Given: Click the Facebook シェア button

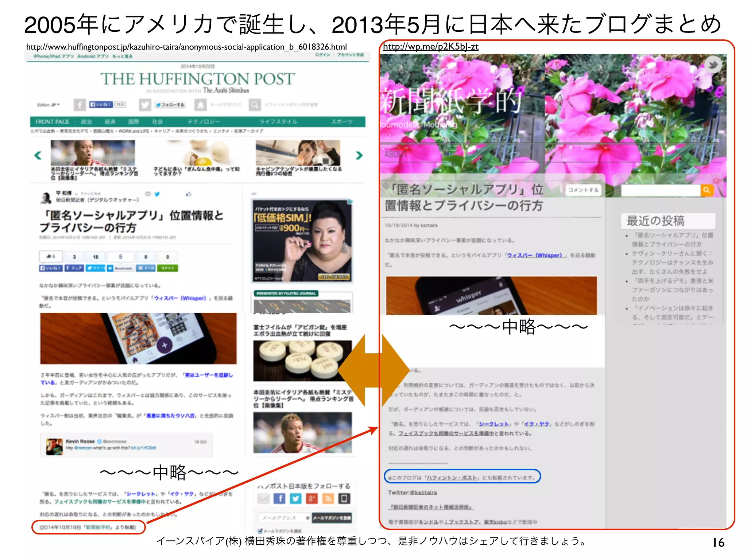Looking at the screenshot, I should [74, 268].
